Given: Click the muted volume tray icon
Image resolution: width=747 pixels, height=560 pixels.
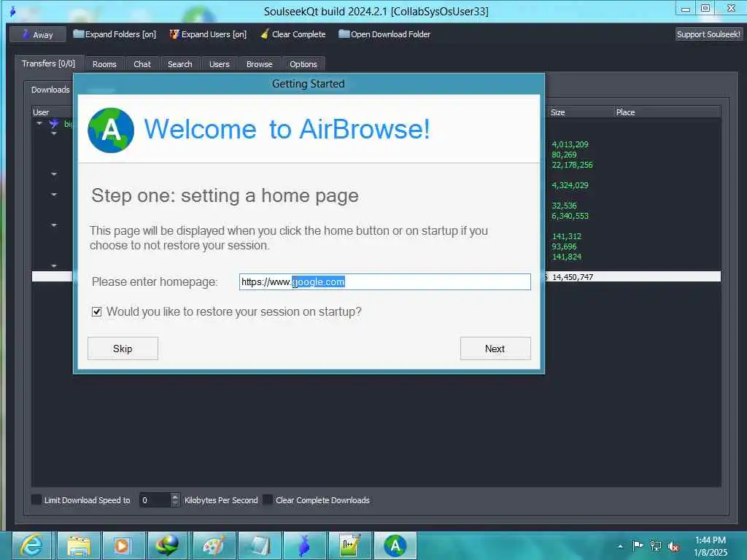Looking at the screenshot, I should (x=673, y=546).
